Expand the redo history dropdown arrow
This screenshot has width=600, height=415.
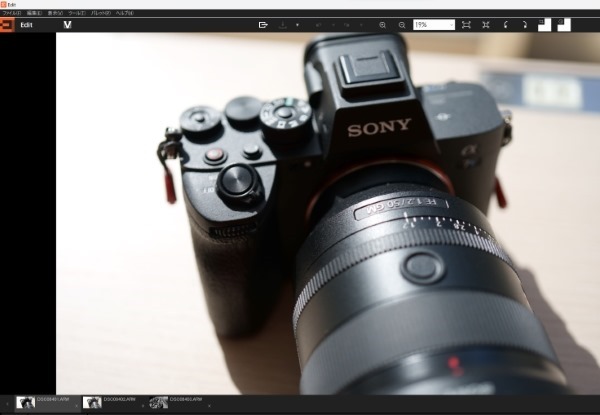click(361, 25)
